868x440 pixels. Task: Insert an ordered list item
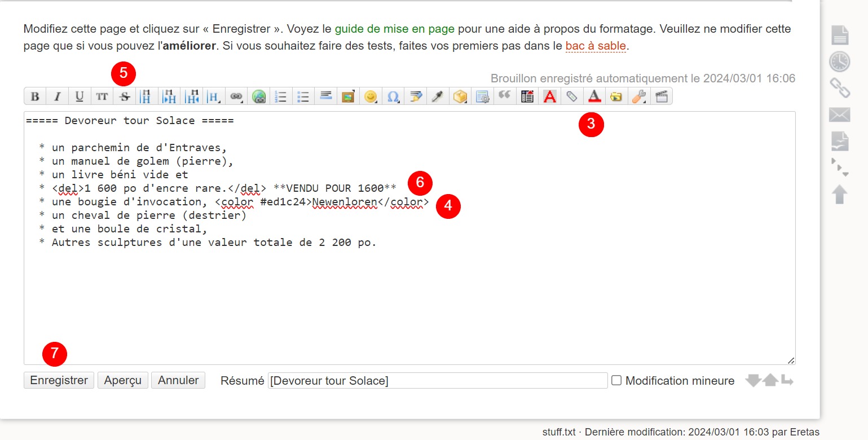tap(281, 96)
